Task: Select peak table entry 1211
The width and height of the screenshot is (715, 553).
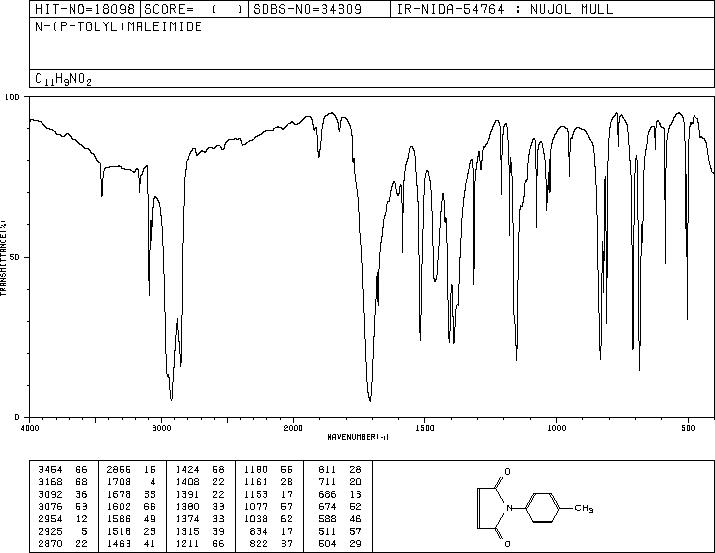Action: coord(187,544)
